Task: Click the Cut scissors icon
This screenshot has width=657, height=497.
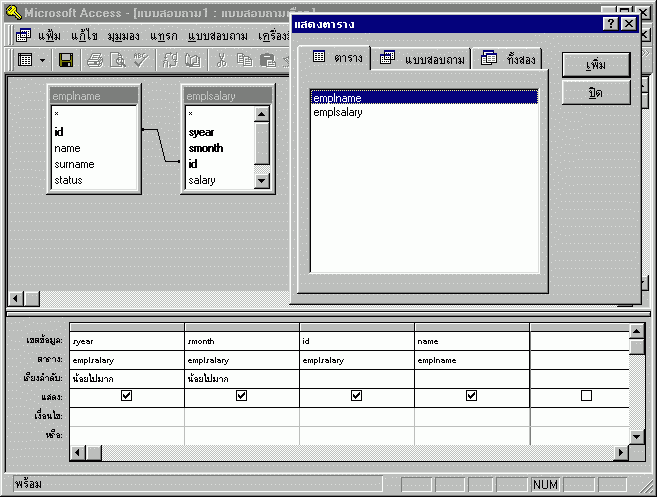Action: click(x=221, y=60)
